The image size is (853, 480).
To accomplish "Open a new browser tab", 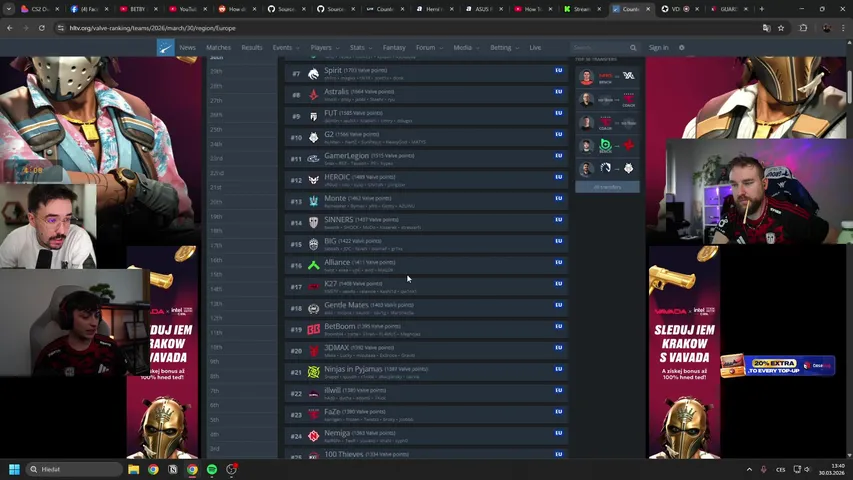I will point(762,9).
